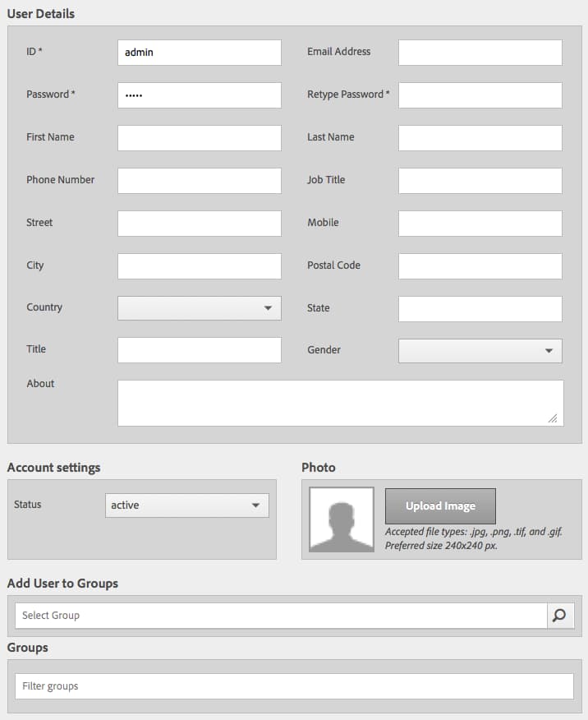Click the user photo placeholder avatar
Screen dimensions: 588x720
coord(342,519)
